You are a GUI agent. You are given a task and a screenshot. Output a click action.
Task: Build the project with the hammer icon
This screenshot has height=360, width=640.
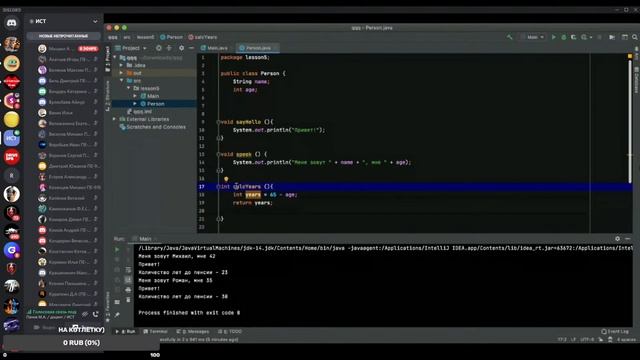tap(509, 37)
